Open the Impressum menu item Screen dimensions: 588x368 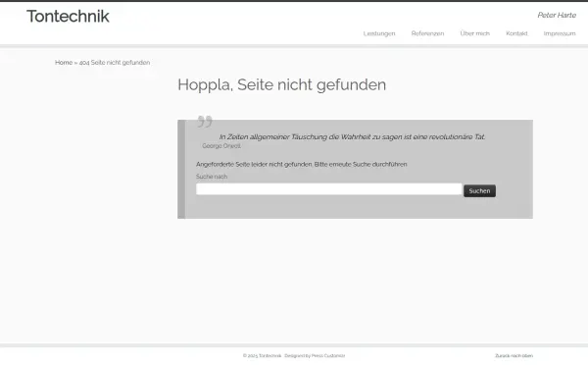tap(560, 33)
